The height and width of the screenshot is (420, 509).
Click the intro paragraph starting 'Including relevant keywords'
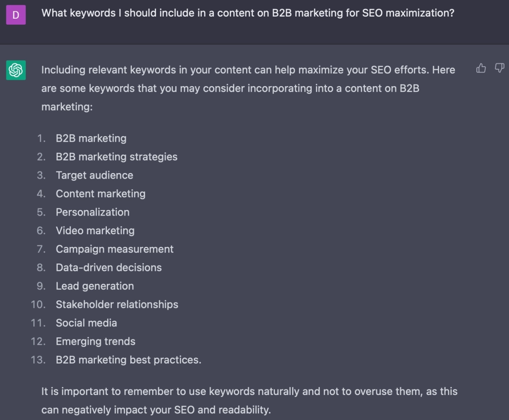pyautogui.click(x=248, y=88)
